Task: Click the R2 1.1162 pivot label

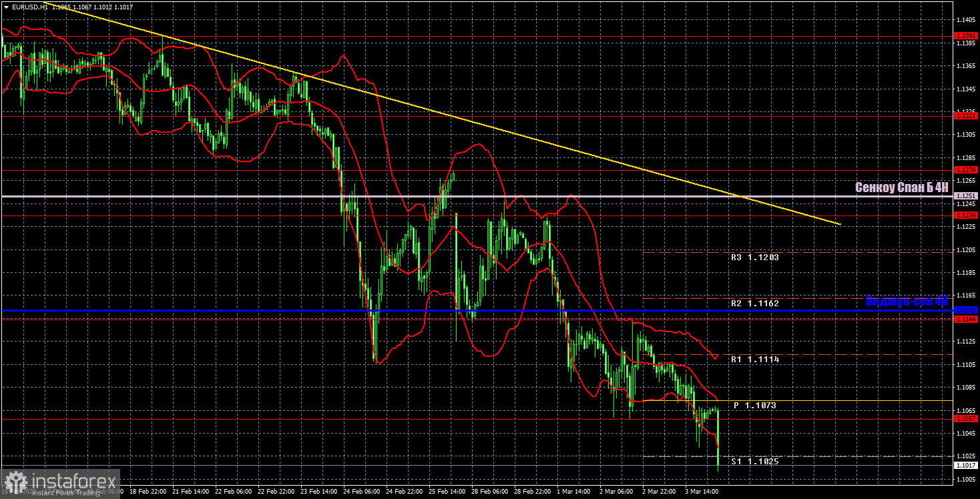Action: point(754,303)
